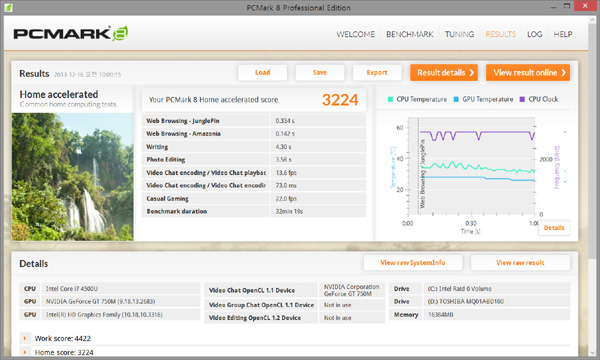This screenshot has width=600, height=360.
Task: Open the Help tab
Action: [563, 34]
